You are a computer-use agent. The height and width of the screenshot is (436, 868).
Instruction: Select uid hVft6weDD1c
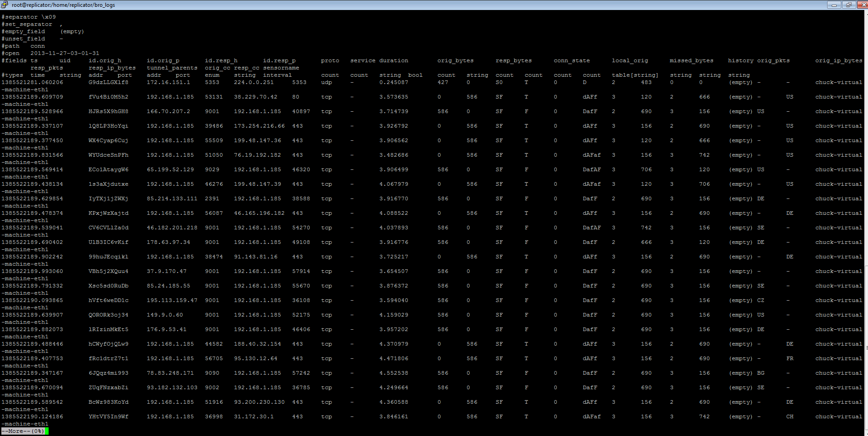point(109,301)
